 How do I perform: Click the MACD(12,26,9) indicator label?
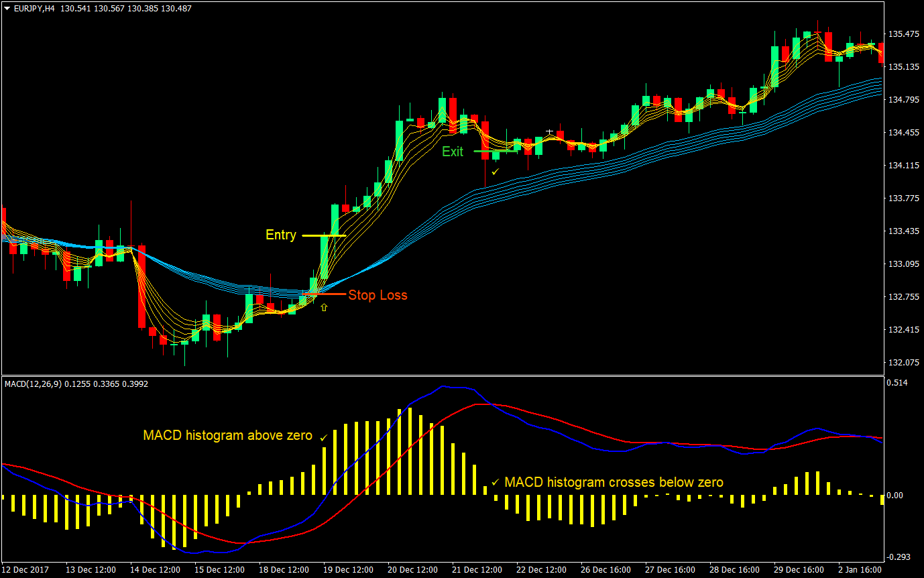(35, 384)
